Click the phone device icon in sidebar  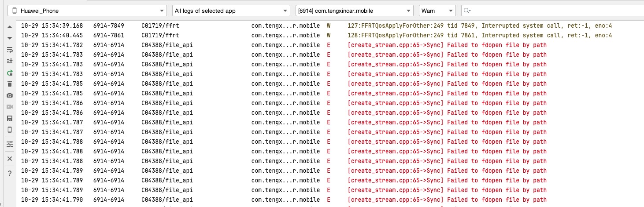[10, 130]
